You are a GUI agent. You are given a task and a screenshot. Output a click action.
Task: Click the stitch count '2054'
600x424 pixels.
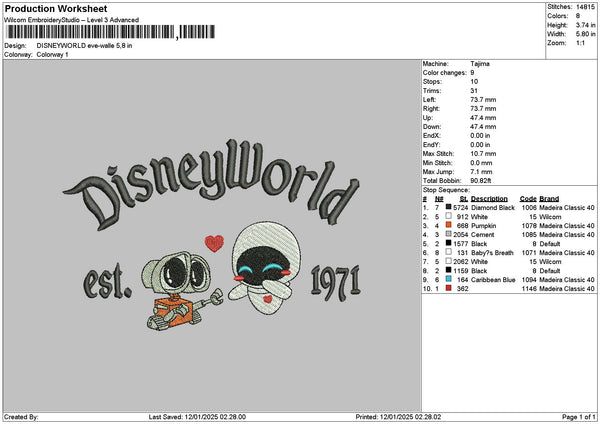(x=461, y=235)
